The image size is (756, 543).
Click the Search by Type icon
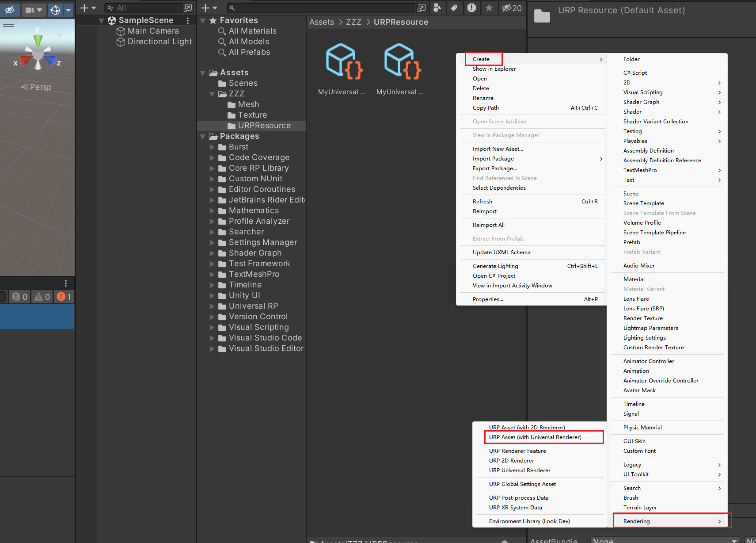pos(437,8)
